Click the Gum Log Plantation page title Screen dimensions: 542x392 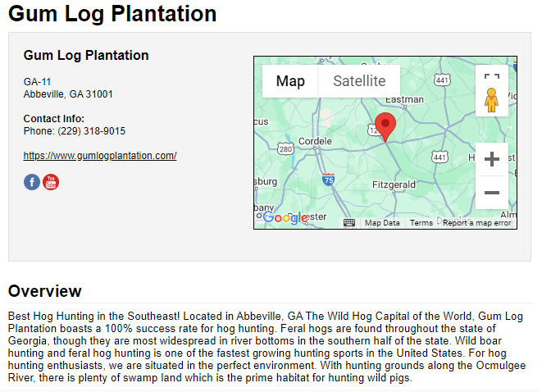pos(112,14)
